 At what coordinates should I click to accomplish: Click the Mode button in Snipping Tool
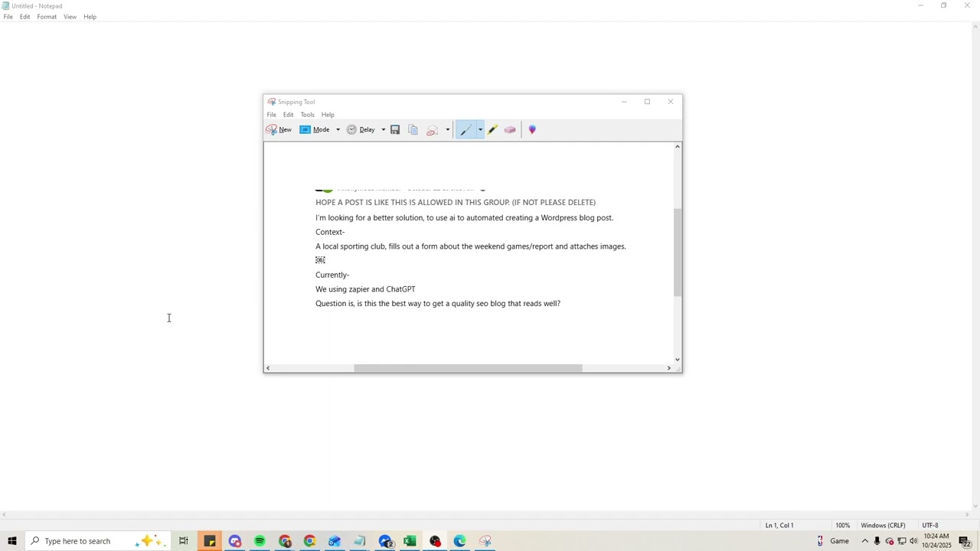315,130
